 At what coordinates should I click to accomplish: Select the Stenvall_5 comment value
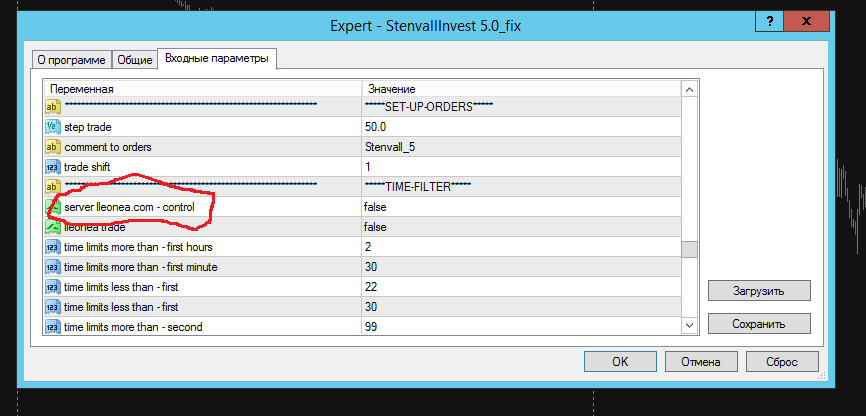pos(522,148)
